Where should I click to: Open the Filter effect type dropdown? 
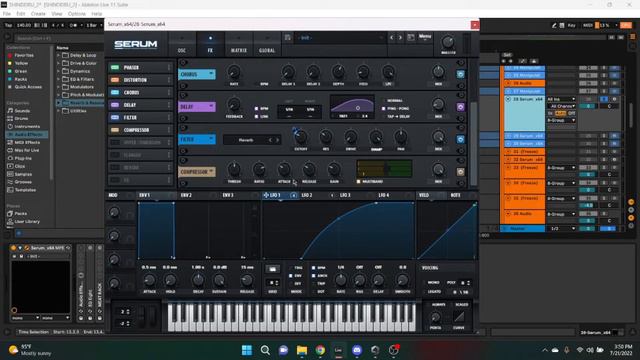pyautogui.click(x=197, y=139)
